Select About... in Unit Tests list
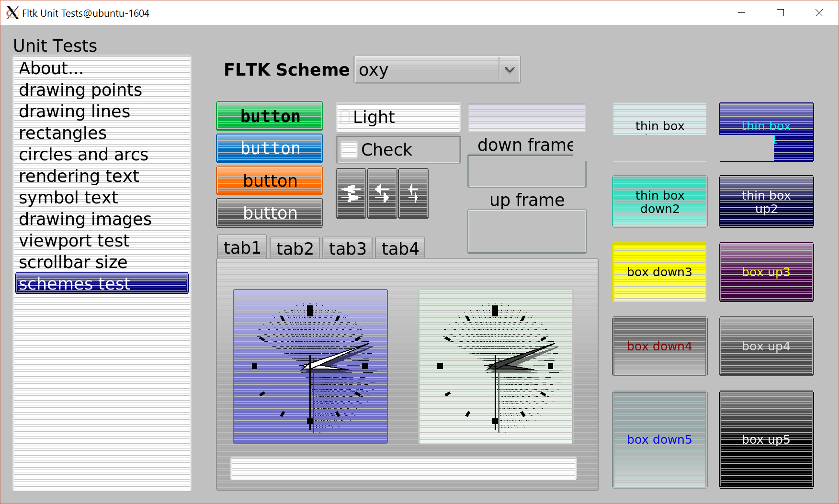 pos(102,68)
